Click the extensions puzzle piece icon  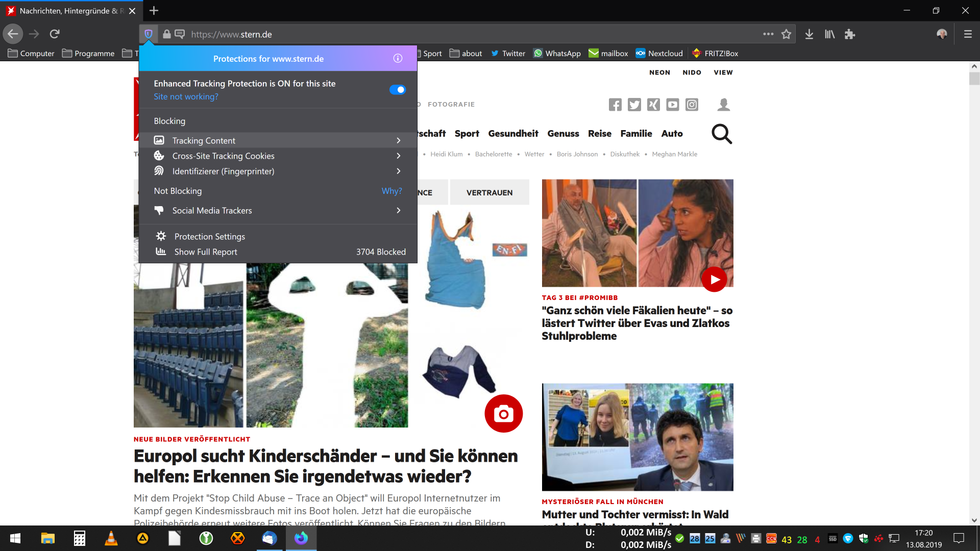(850, 34)
